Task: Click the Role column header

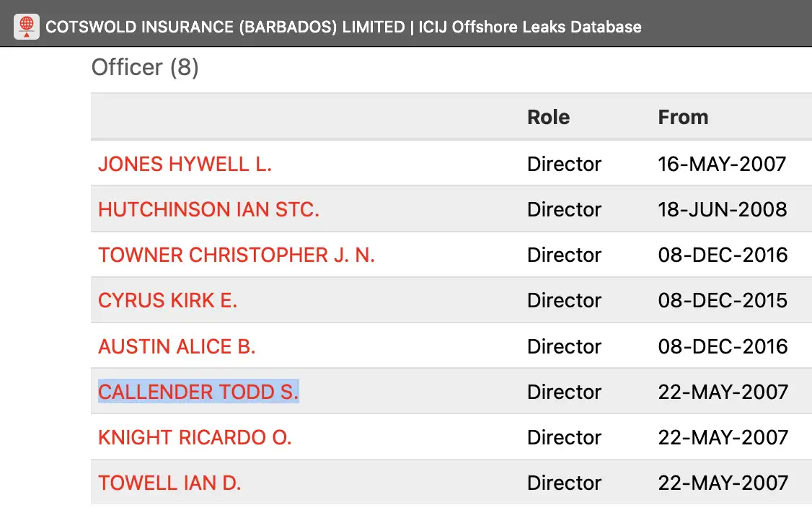Action: (x=548, y=117)
